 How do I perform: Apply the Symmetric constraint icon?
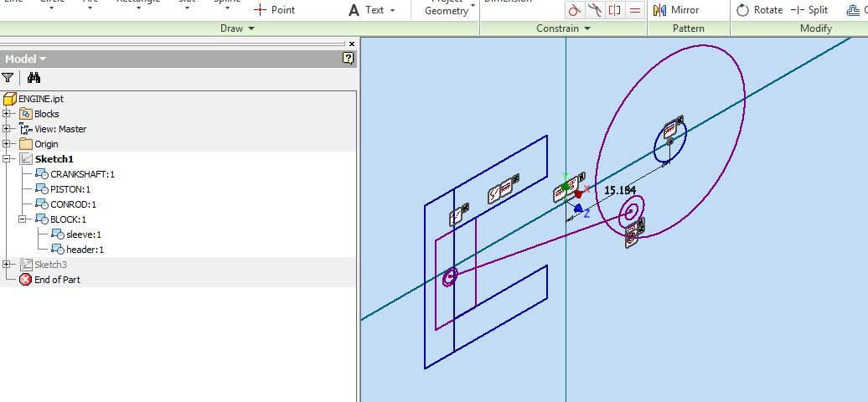tap(614, 10)
